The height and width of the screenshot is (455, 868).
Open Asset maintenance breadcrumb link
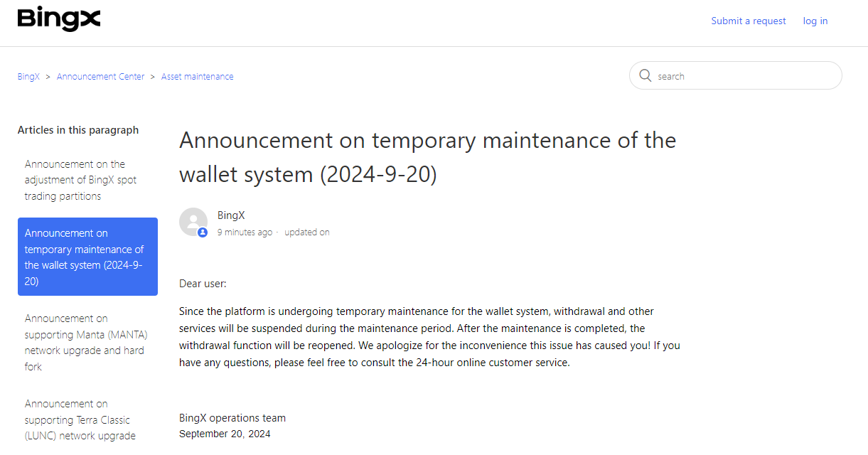(197, 77)
